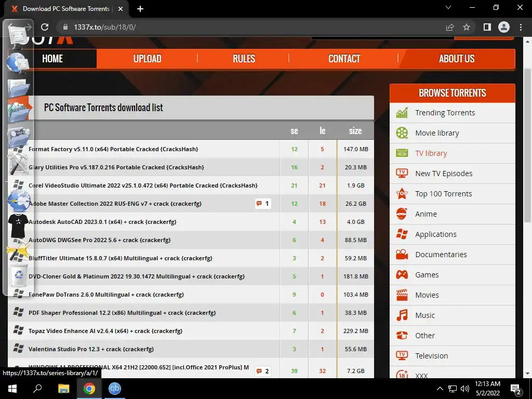Screen dimensions: 532x399
Task: Click the 'size' column header
Action: (355, 130)
